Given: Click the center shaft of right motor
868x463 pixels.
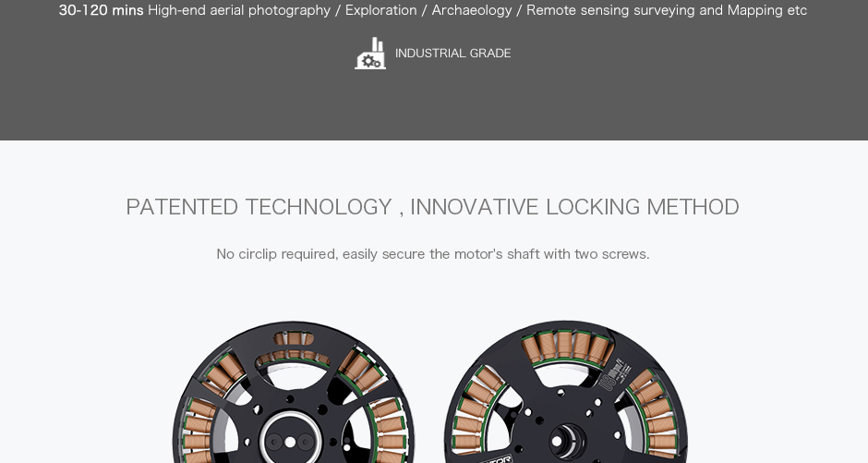Looking at the screenshot, I should pos(565,441).
